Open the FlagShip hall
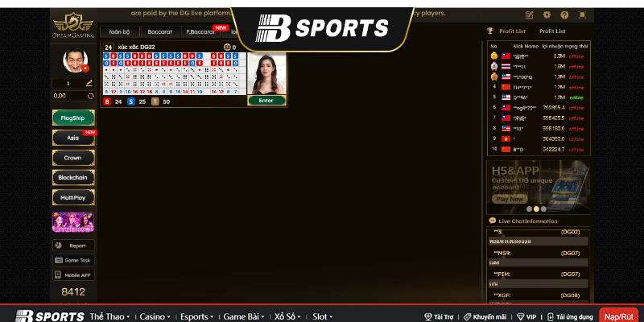Viewport: 644px width, 322px height. click(x=73, y=118)
